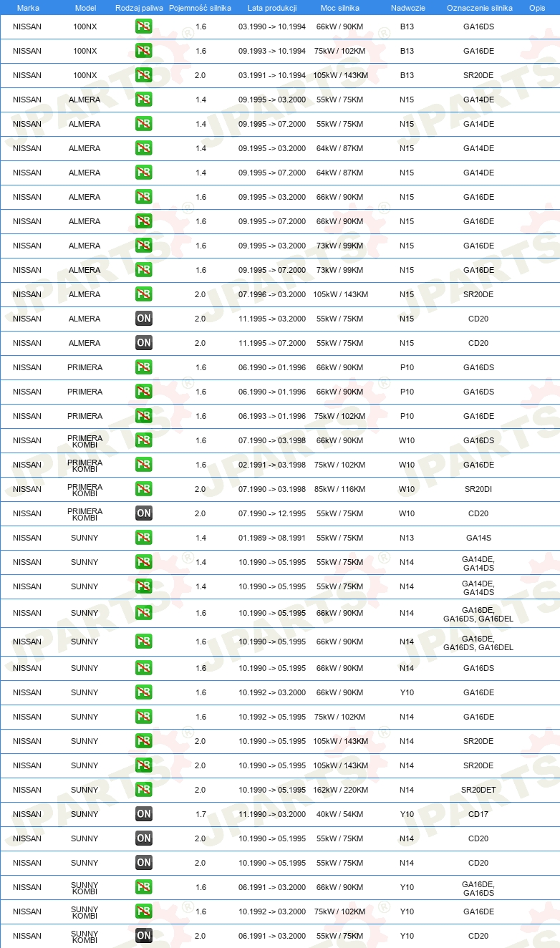Click petrol icon for Sunny Kombi 66kW row
This screenshot has width=560, height=948.
[144, 887]
